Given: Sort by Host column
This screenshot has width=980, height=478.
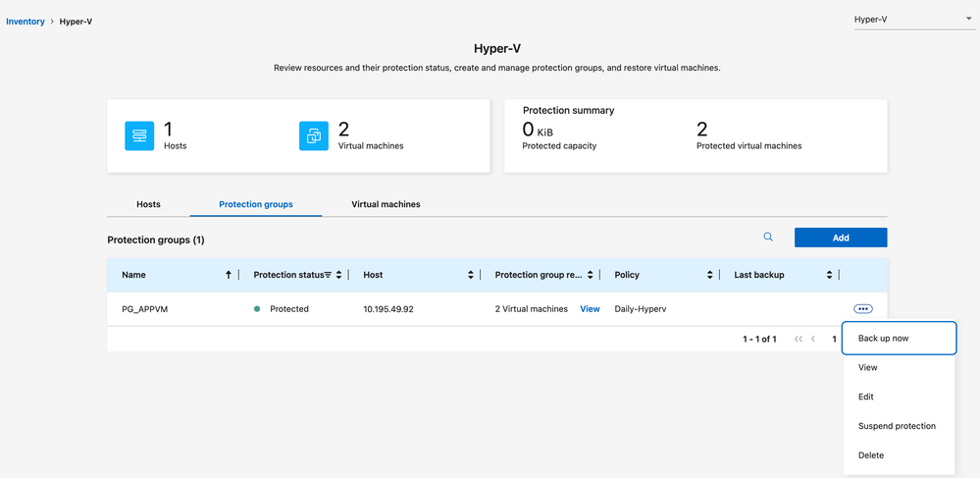Looking at the screenshot, I should (x=471, y=275).
